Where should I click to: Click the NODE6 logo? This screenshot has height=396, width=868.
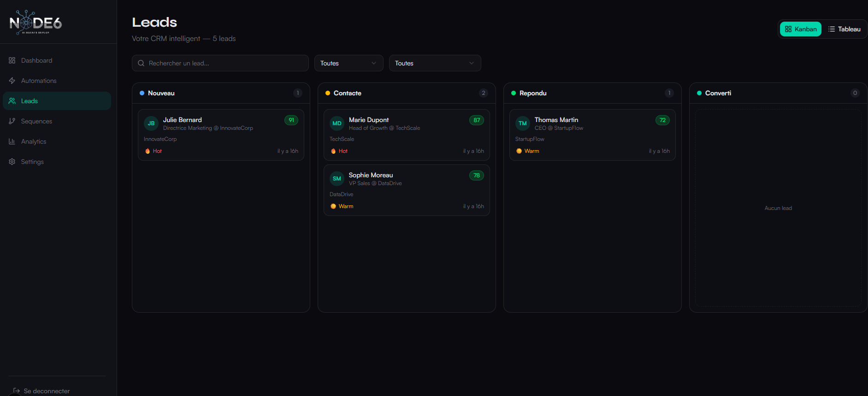pos(35,23)
